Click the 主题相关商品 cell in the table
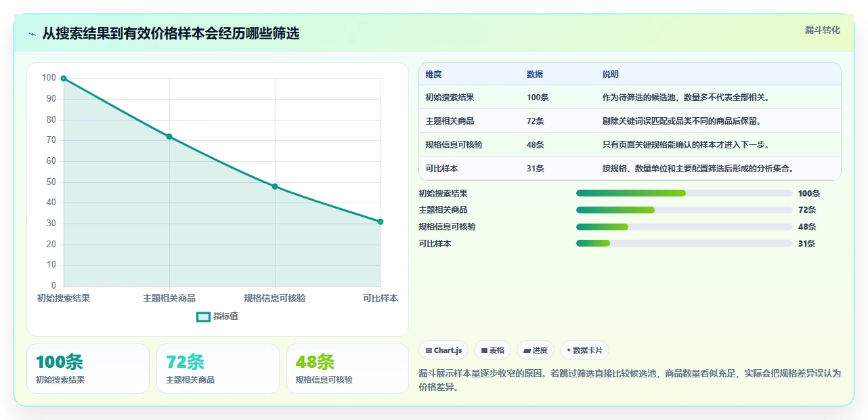Viewport: 868px width, 420px height. click(450, 121)
